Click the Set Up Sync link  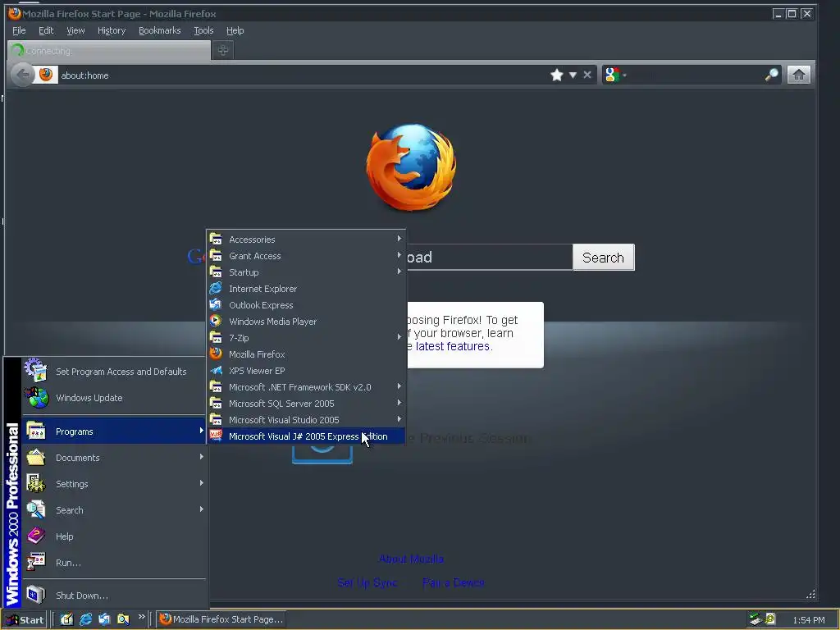(367, 582)
